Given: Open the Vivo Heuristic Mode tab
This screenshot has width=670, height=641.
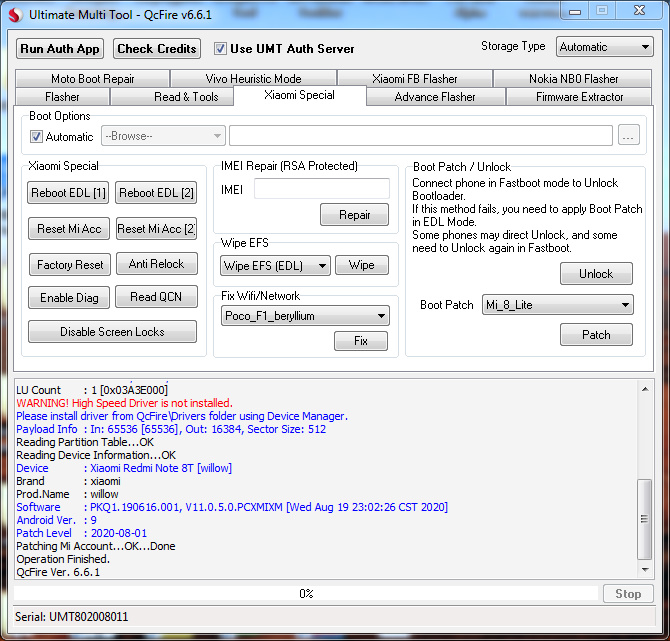Looking at the screenshot, I should pos(253,79).
